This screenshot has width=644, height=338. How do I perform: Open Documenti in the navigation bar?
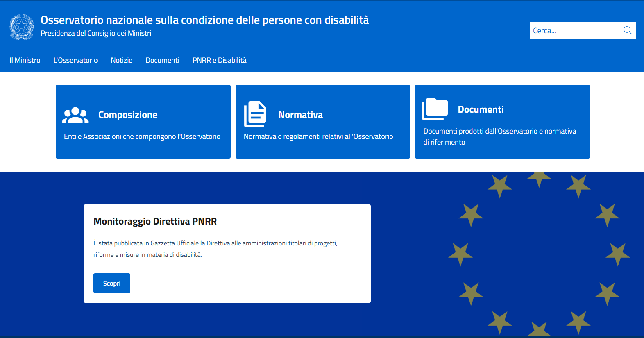(x=163, y=60)
